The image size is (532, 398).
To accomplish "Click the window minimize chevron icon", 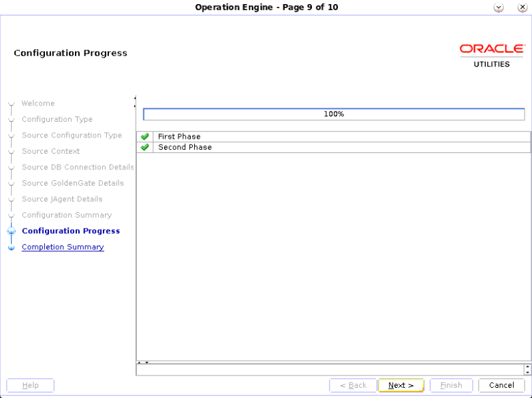I will (x=499, y=7).
